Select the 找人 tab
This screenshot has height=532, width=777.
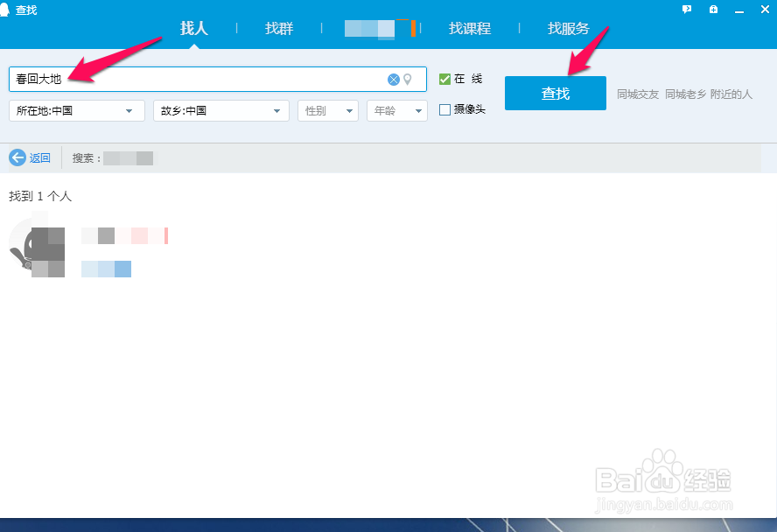tap(194, 28)
